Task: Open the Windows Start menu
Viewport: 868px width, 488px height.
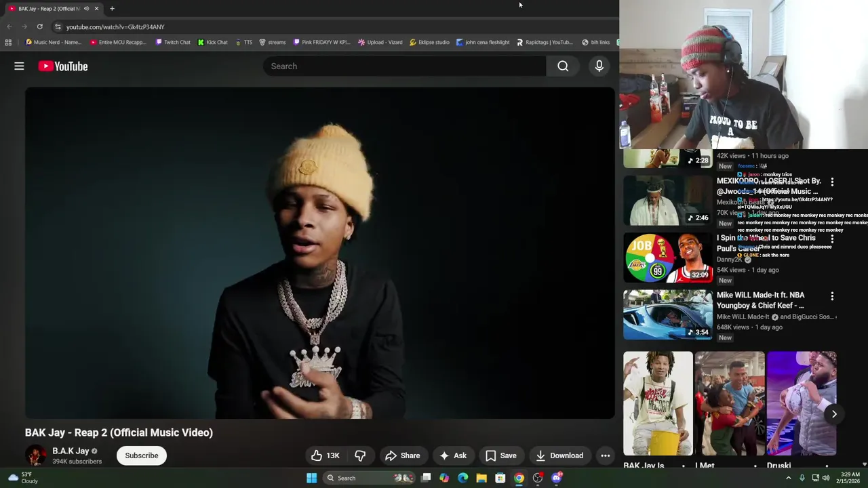Action: 311,478
